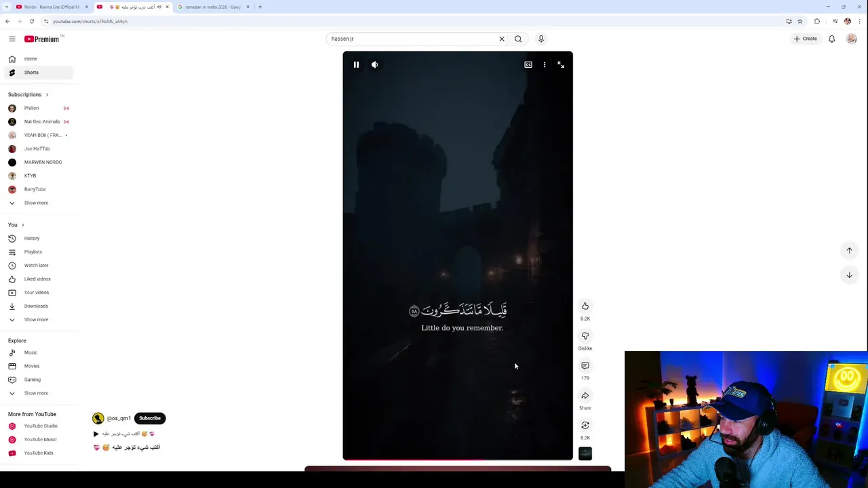Open YouTube Music
Image resolution: width=868 pixels, height=488 pixels.
pyautogui.click(x=37, y=440)
